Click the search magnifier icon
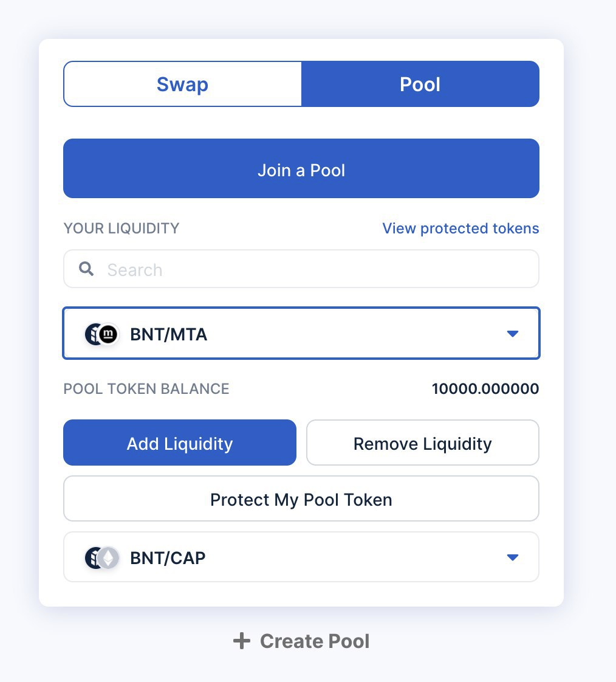 [86, 268]
